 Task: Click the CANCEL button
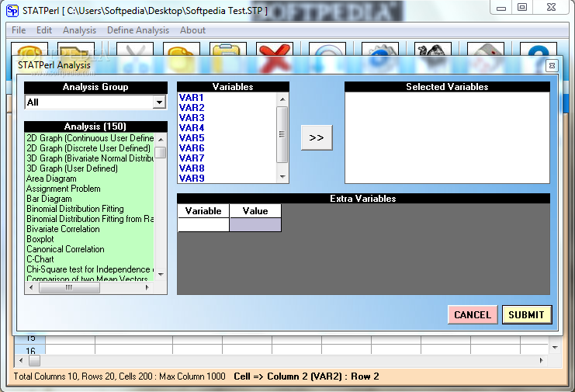[473, 314]
